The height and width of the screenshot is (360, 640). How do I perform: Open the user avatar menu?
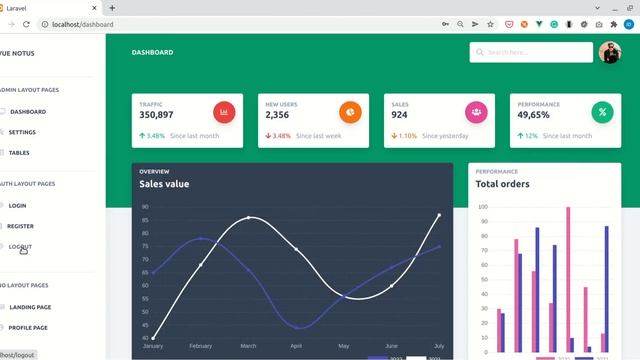pos(610,52)
